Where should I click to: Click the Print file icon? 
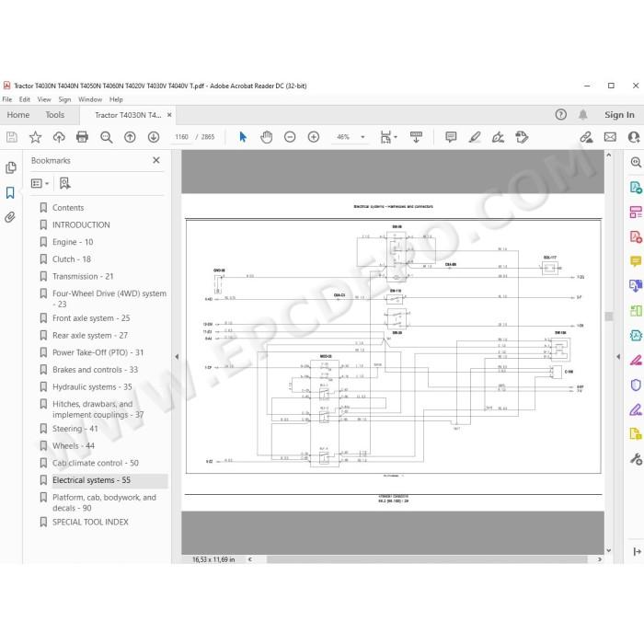click(82, 137)
